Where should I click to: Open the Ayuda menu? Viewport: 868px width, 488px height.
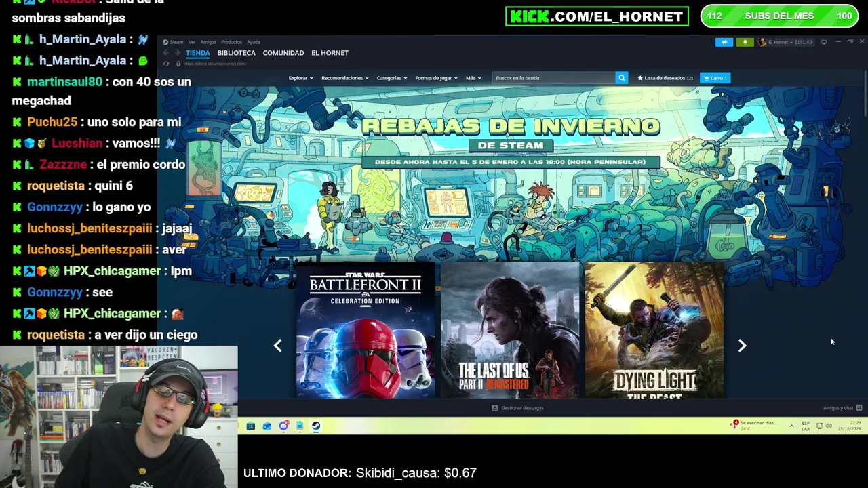click(x=254, y=42)
